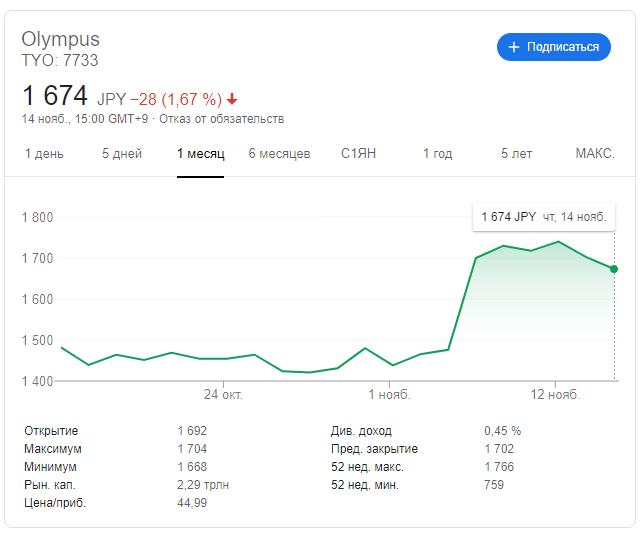
Task: Click the plus icon in Подписаться button
Action: click(513, 47)
